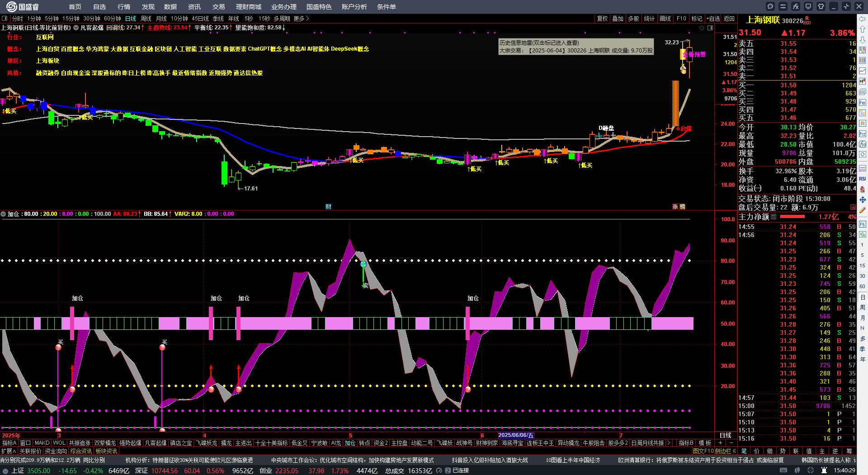868x475 pixels.
Task: Toggle +自选 add to watchlist
Action: coord(713,19)
